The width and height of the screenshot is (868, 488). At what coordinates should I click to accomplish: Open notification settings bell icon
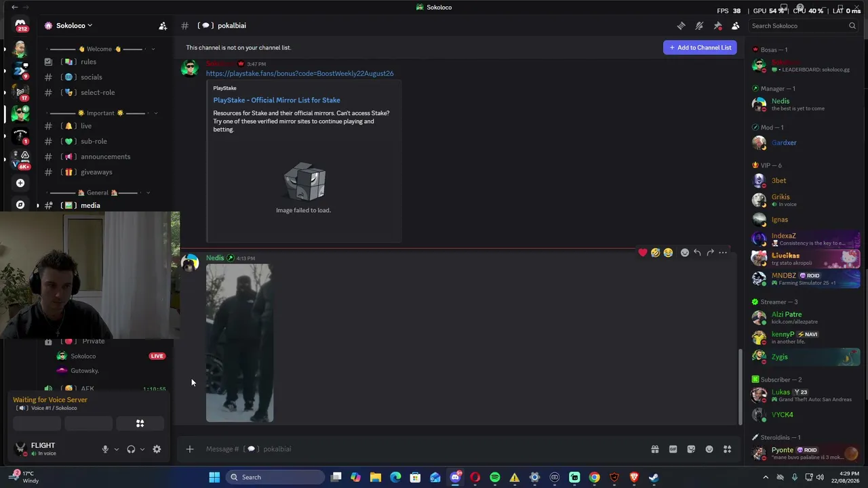pos(699,26)
